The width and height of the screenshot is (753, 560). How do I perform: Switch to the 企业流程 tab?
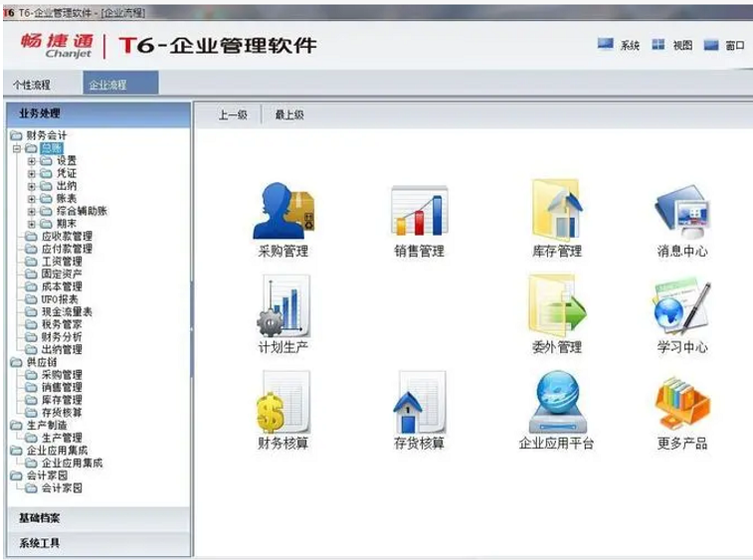click(120, 84)
